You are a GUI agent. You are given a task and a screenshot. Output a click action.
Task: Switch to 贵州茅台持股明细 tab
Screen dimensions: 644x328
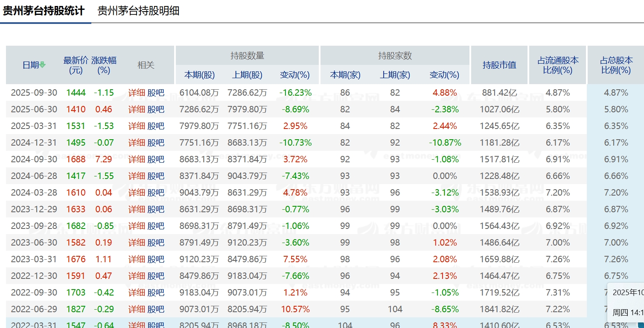[x=138, y=11]
